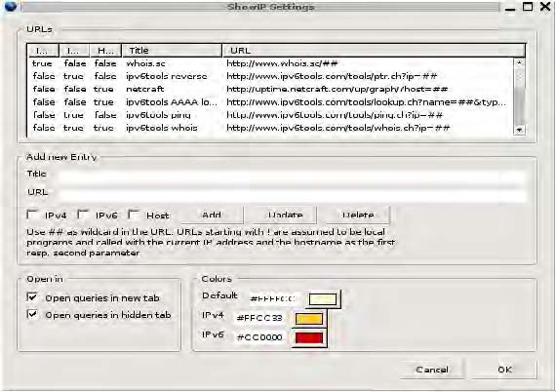This screenshot has height=392, width=556.
Task: Select the ipv6tools reverse row
Action: [x=270, y=76]
